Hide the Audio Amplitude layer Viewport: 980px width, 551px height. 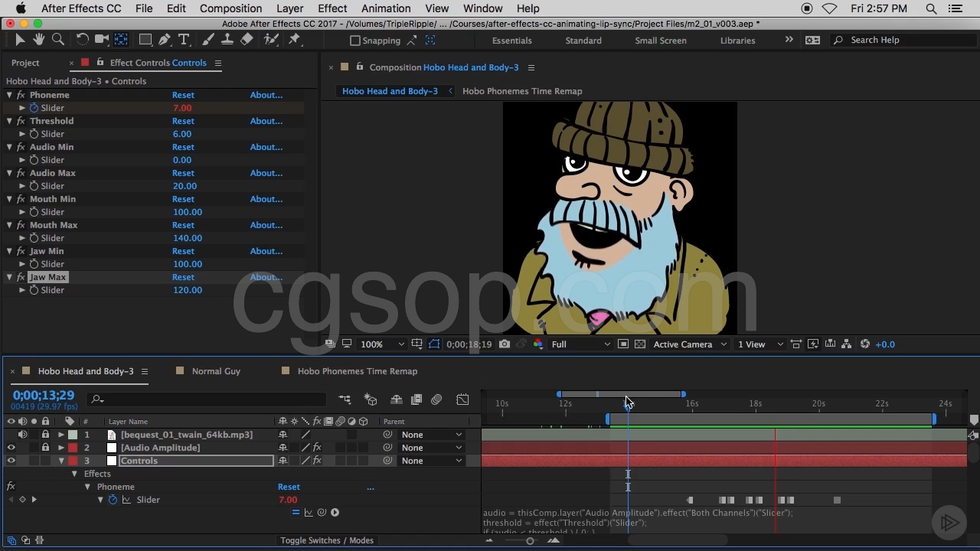[11, 448]
